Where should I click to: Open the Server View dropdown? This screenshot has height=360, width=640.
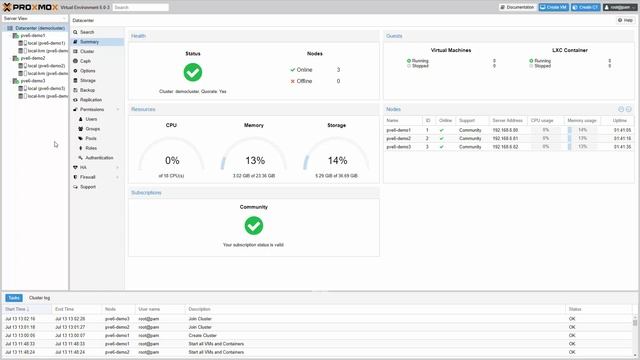(x=35, y=19)
